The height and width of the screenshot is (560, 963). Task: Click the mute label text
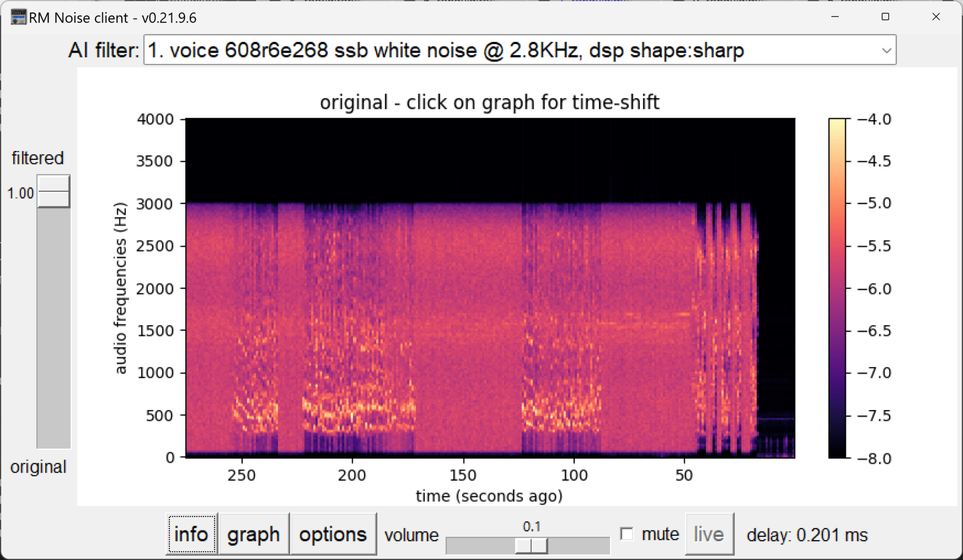(660, 534)
